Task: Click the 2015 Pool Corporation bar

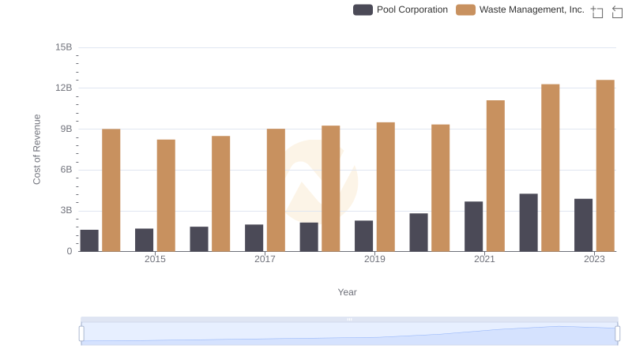Action: [144, 240]
